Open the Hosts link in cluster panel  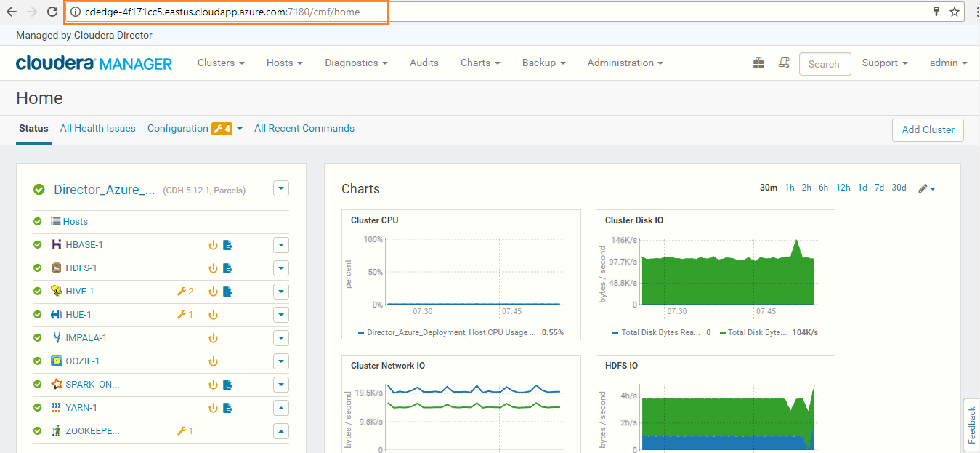[76, 222]
